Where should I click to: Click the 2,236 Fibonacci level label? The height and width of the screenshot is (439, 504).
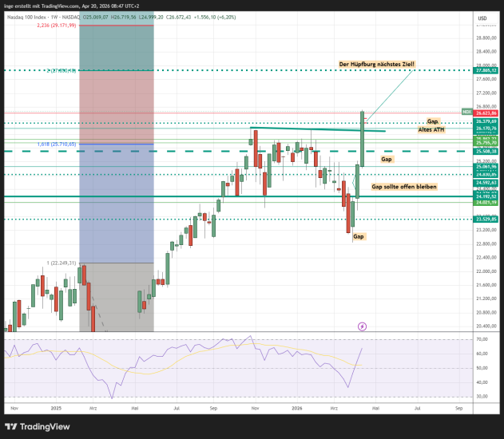(x=56, y=26)
